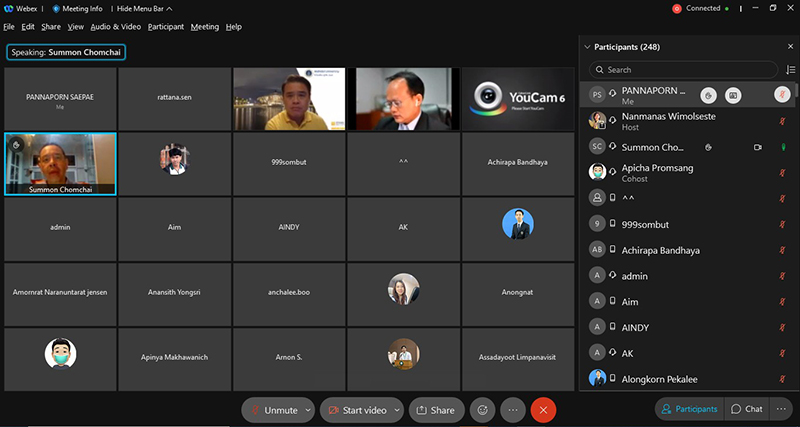Toggle the Participants panel button

coord(688,409)
